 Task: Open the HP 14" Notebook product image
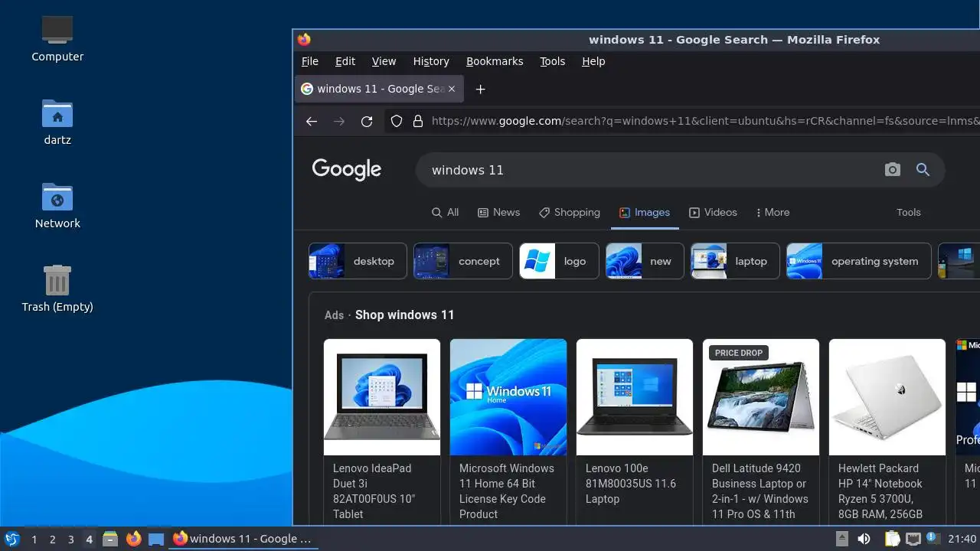887,397
